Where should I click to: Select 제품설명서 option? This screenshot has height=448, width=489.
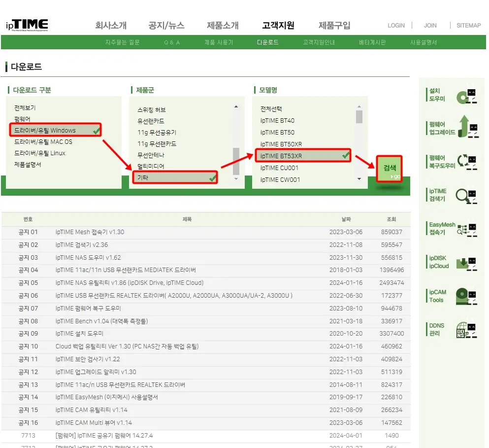(x=28, y=164)
